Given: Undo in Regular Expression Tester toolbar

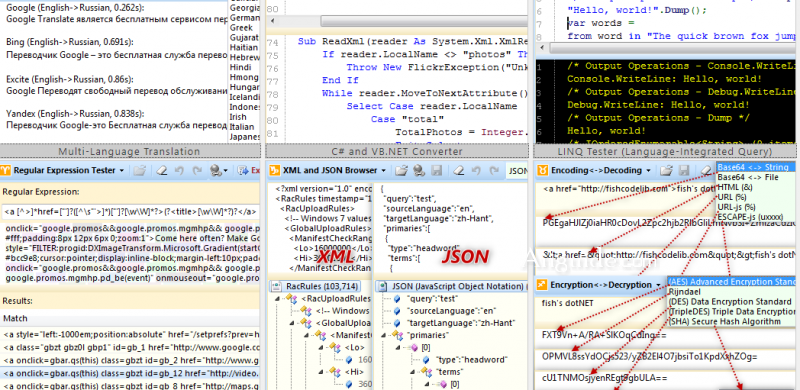Looking at the screenshot, I should pyautogui.click(x=179, y=170).
